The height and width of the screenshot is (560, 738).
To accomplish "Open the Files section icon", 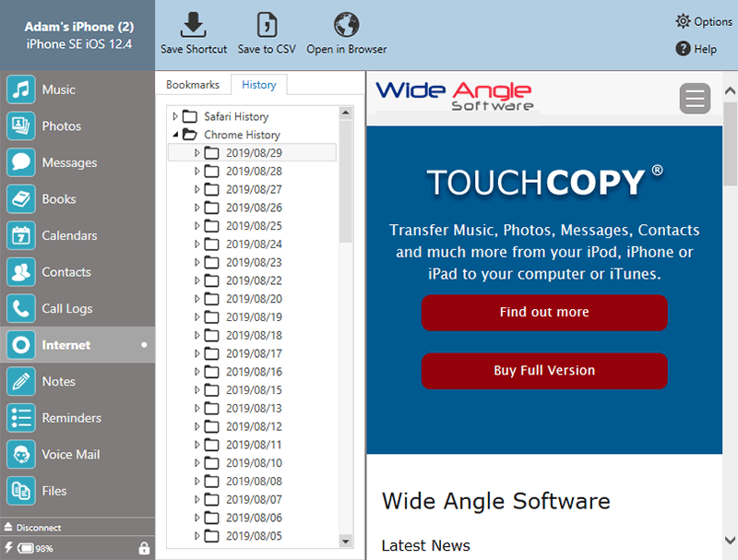I will click(x=20, y=491).
